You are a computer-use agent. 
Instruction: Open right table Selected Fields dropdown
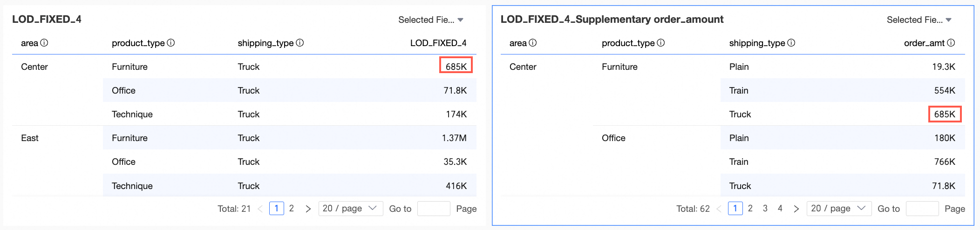click(919, 20)
